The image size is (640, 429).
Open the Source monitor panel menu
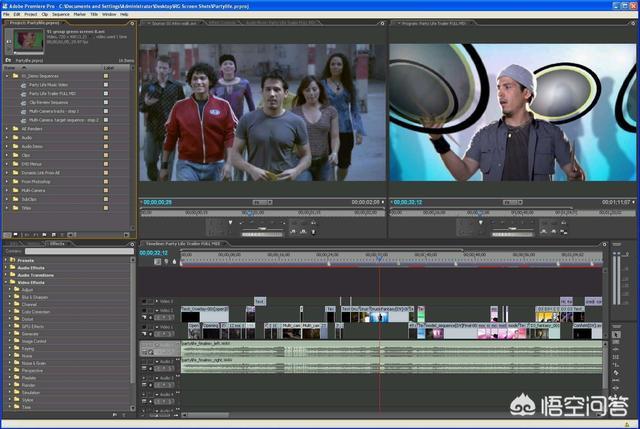(382, 23)
